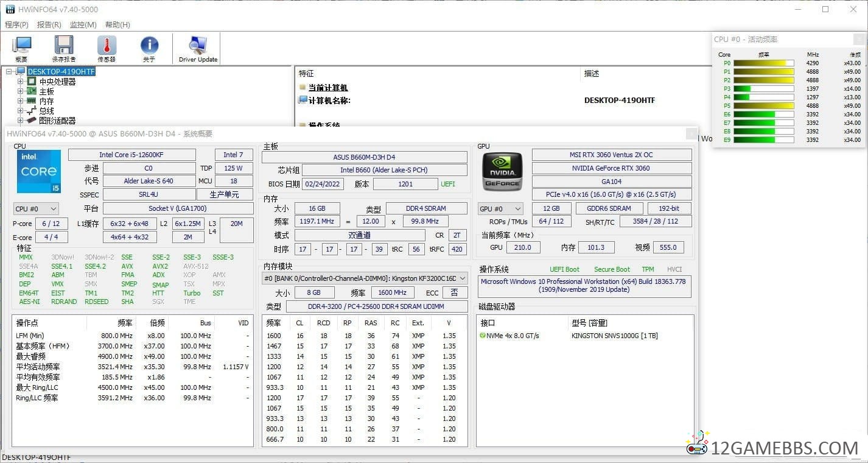This screenshot has width=868, height=463.
Task: Click the bus icon next to 总线
Action: [x=32, y=110]
